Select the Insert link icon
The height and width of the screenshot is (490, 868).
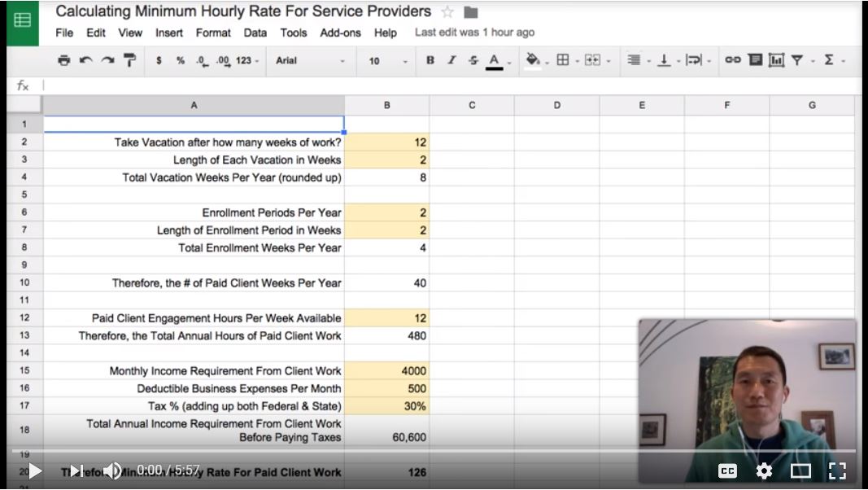pyautogui.click(x=731, y=61)
